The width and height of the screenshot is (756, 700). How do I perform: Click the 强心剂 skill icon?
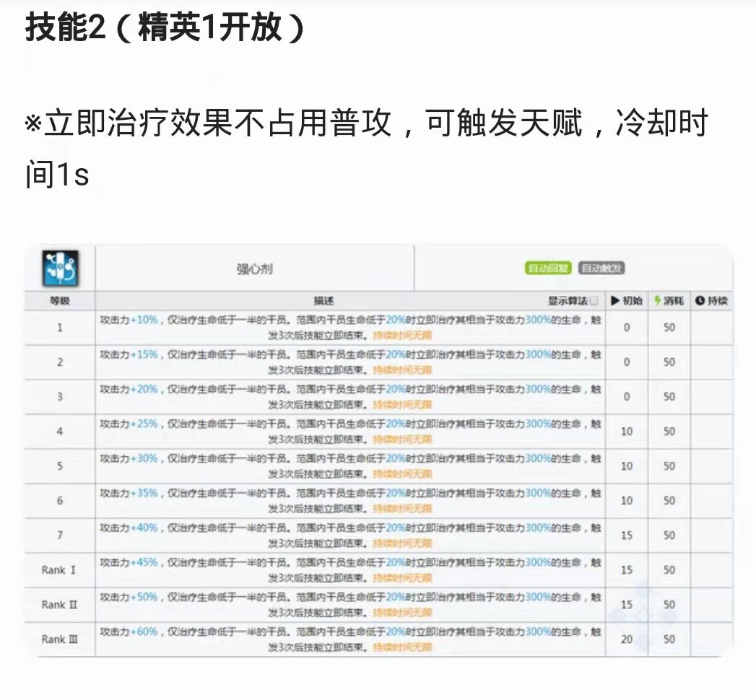point(60,268)
